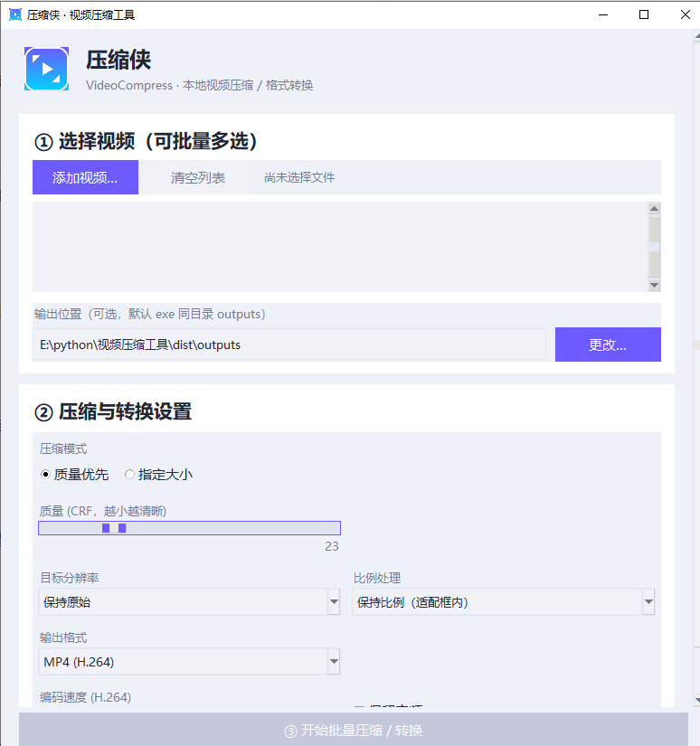
Task: Click the output path field E:\python\视频压缩工具\dist\outputs
Action: pyautogui.click(x=289, y=345)
